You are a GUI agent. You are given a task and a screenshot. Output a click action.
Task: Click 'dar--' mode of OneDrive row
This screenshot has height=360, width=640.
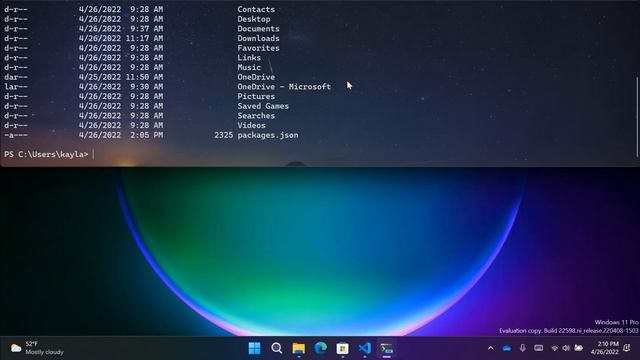click(16, 77)
